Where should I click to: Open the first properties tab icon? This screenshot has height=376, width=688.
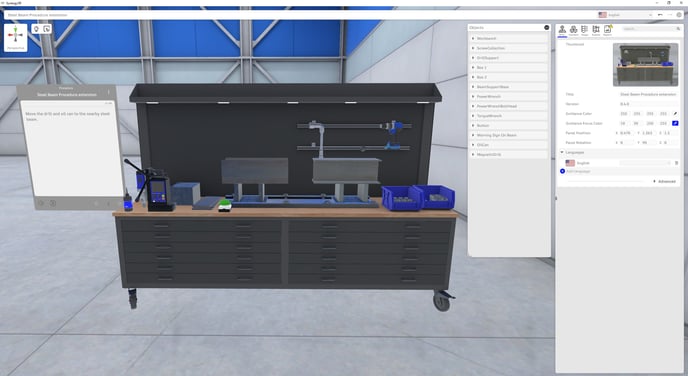coord(562,30)
